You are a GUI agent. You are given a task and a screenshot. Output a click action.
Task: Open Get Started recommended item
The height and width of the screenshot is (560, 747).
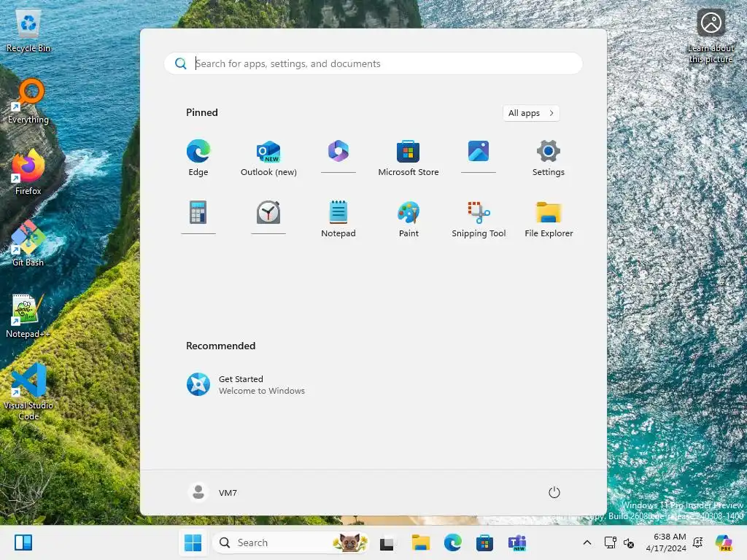pos(245,385)
